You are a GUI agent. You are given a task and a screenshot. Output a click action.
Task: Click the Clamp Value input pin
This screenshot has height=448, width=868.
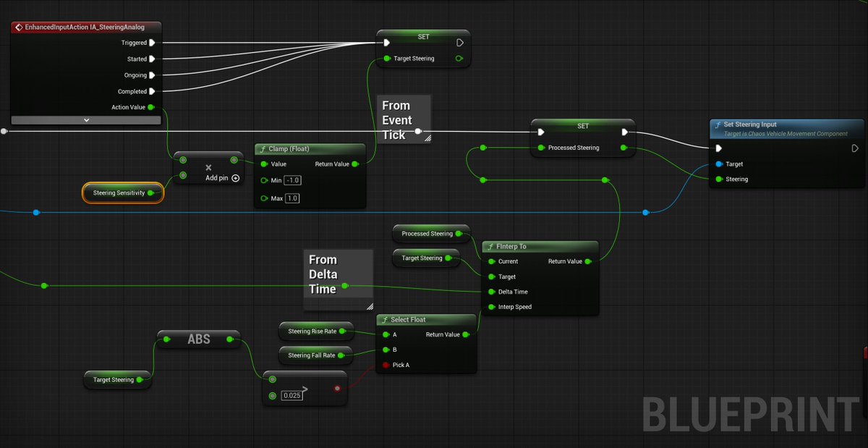[x=264, y=164]
